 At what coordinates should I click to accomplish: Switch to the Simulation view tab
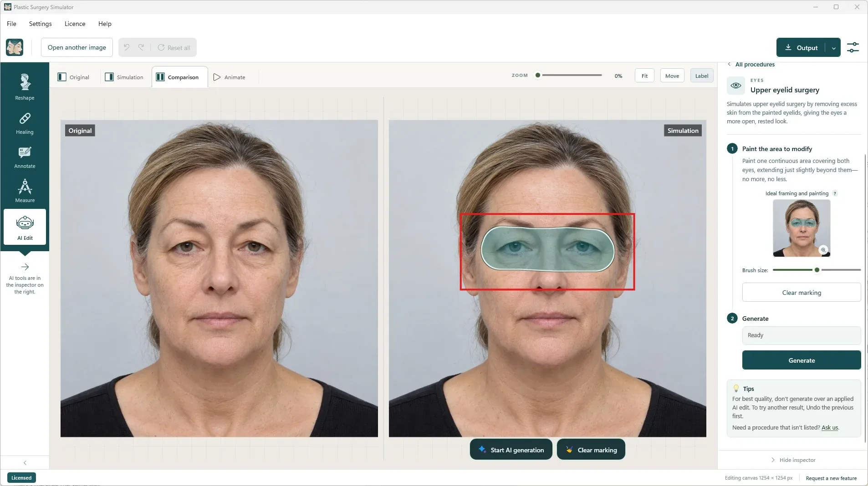pos(124,77)
